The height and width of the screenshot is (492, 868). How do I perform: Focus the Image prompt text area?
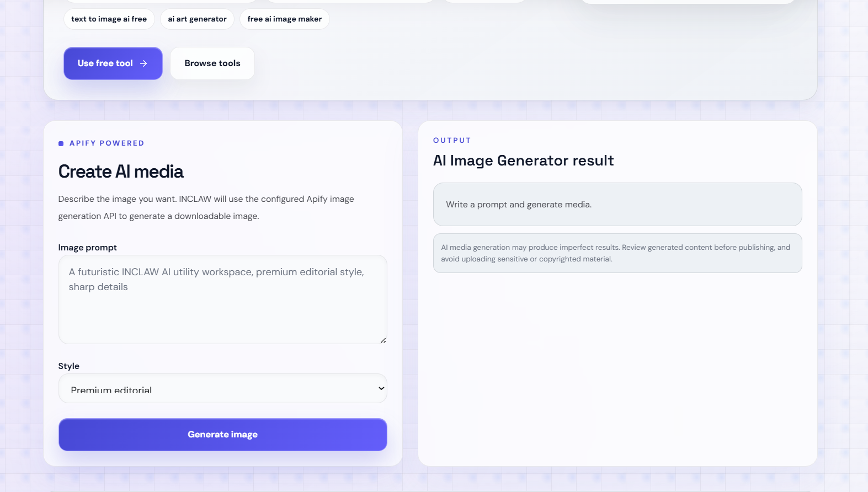pyautogui.click(x=222, y=300)
